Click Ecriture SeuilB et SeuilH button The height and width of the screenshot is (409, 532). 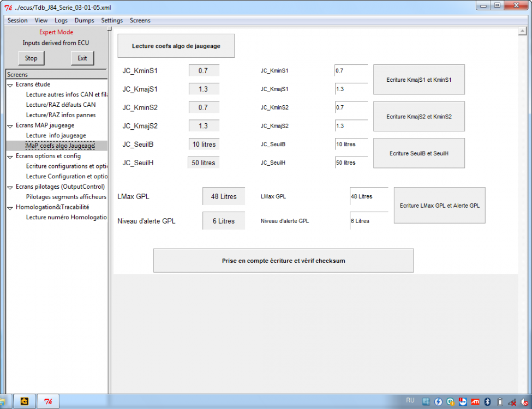pyautogui.click(x=419, y=153)
